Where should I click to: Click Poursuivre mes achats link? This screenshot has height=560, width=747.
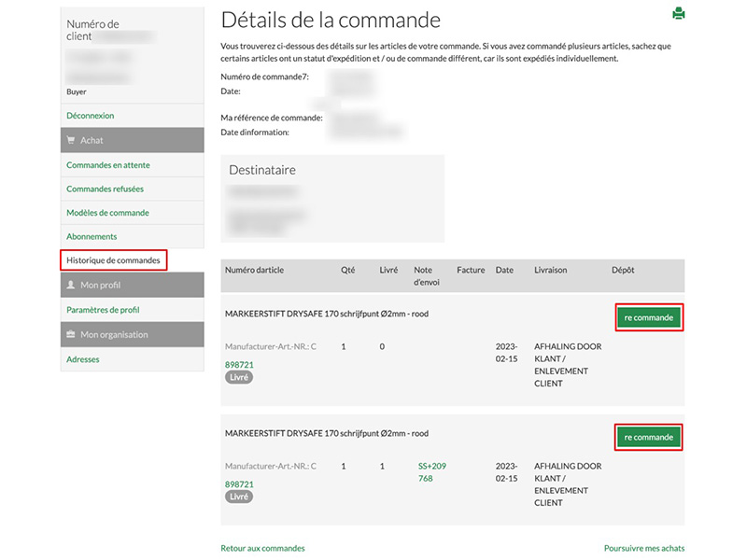click(x=644, y=548)
